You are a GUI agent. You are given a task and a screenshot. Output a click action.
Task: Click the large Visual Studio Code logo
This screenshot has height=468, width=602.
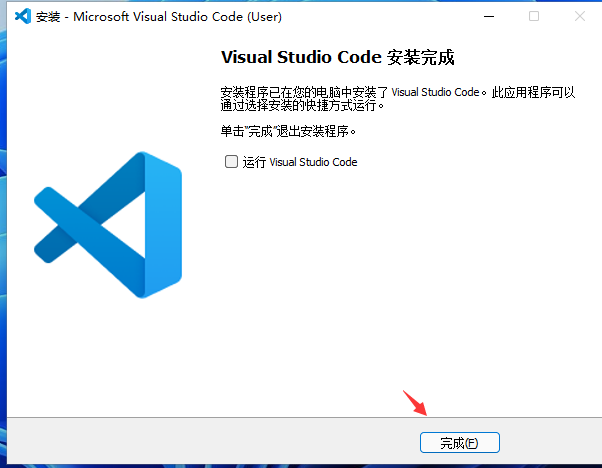(108, 225)
